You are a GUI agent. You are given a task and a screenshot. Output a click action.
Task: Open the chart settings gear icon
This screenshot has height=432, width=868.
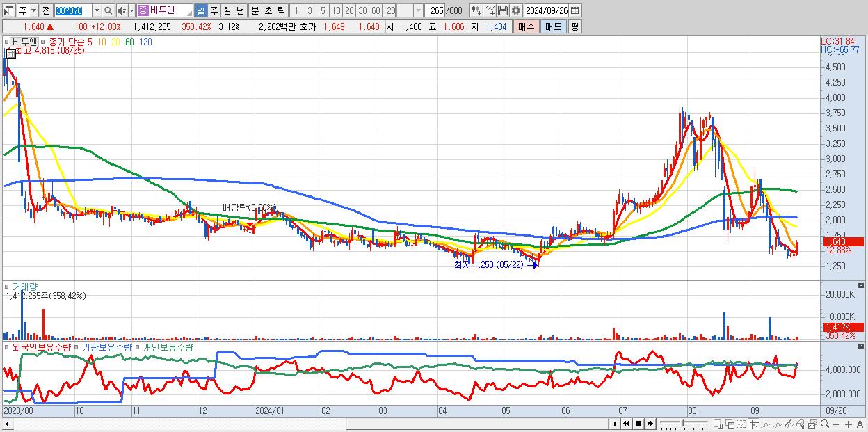tap(515, 10)
